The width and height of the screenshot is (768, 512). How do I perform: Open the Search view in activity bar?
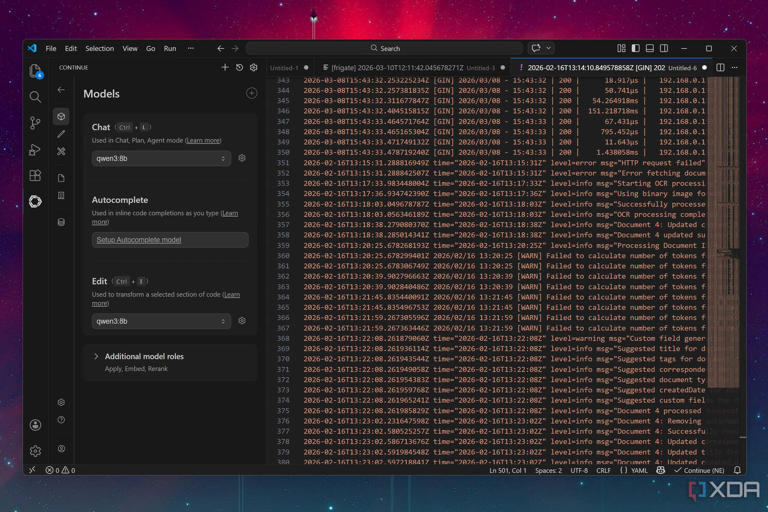pos(35,97)
